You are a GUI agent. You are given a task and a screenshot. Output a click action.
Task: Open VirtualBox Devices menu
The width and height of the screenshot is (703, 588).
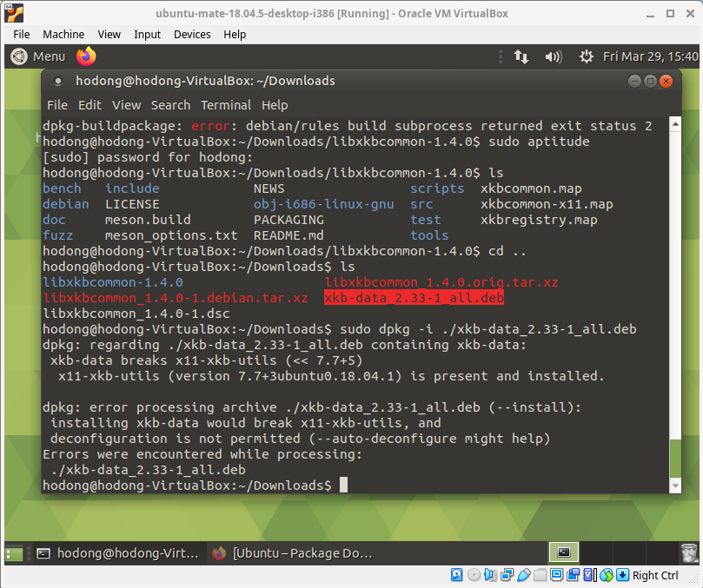pyautogui.click(x=192, y=35)
